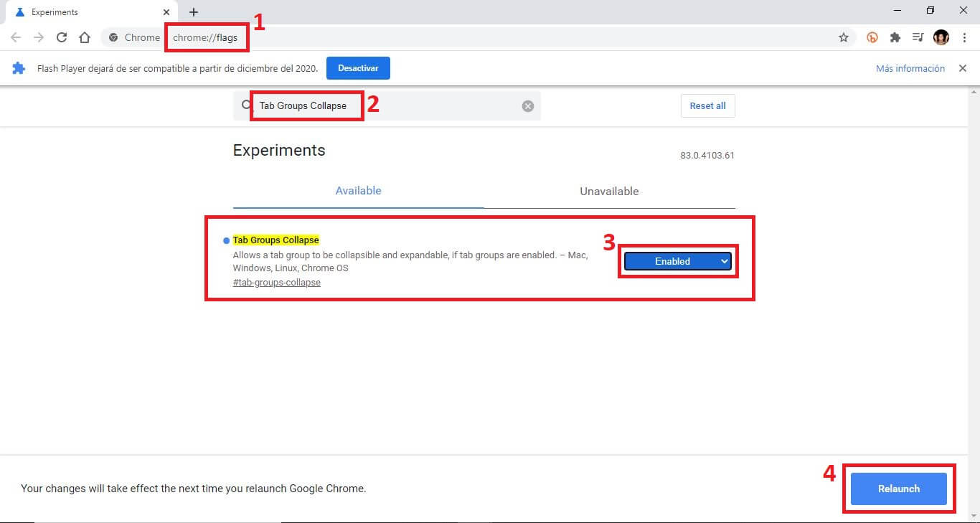
Task: Click the magnifier icon in flags search
Action: tap(247, 105)
